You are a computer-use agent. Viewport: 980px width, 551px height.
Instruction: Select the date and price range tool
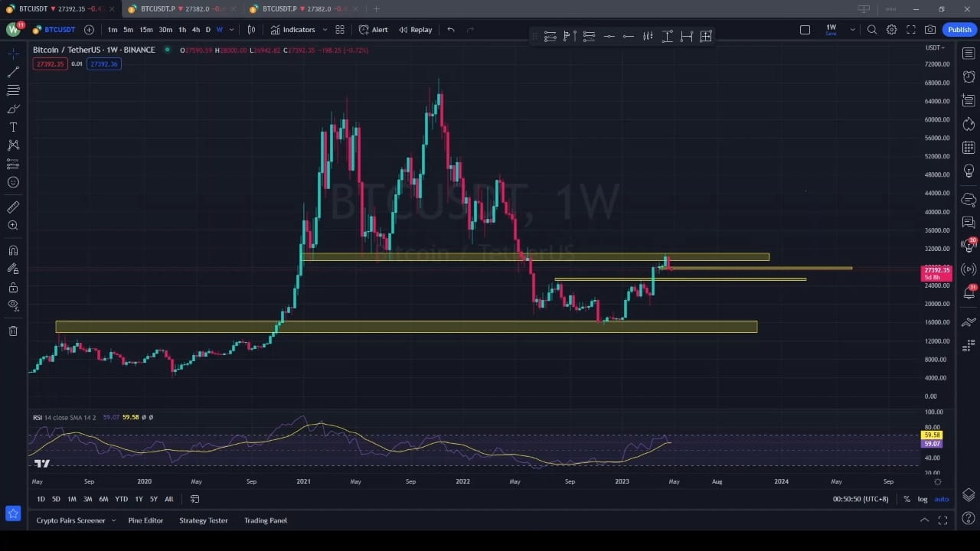pos(706,37)
